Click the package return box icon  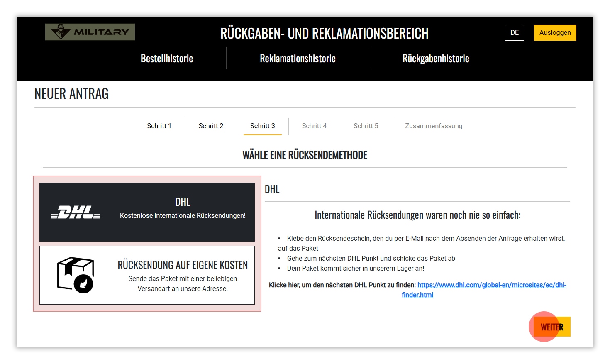pyautogui.click(x=76, y=275)
